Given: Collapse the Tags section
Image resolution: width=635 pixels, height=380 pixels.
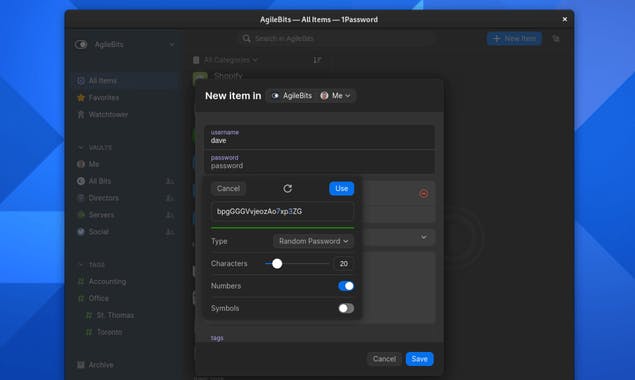Looking at the screenshot, I should point(81,265).
